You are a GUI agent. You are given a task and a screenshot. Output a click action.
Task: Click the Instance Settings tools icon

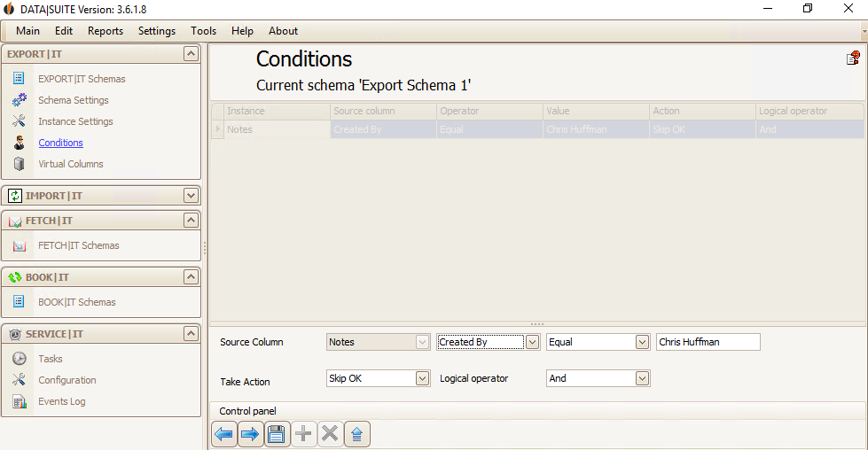coord(19,121)
